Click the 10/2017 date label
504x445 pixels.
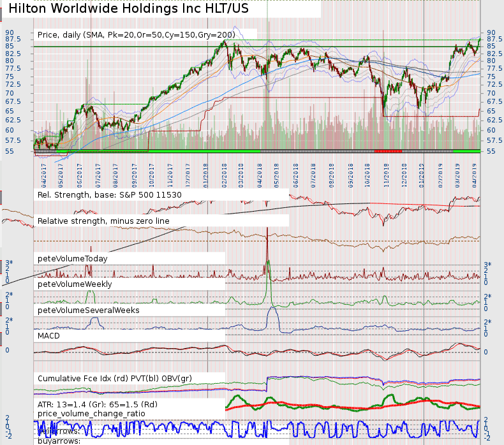tap(151, 176)
